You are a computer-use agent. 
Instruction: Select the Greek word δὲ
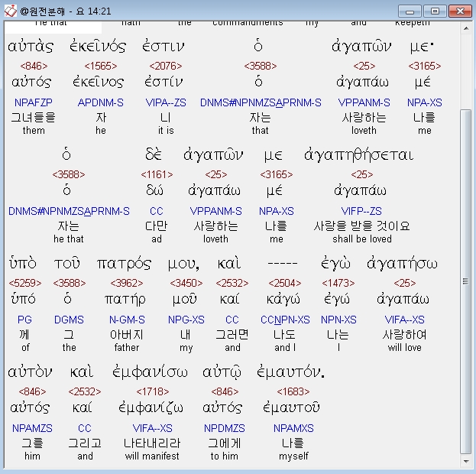154,154
